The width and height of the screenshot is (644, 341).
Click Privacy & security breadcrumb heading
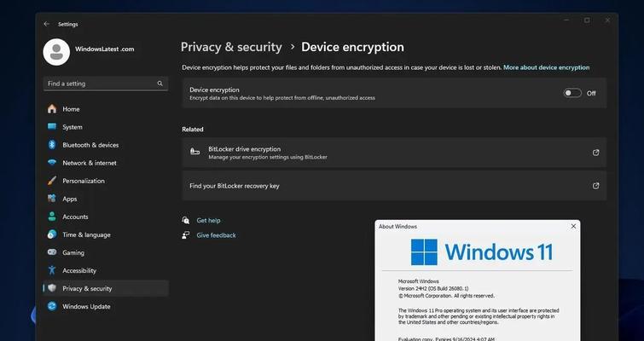coord(231,47)
